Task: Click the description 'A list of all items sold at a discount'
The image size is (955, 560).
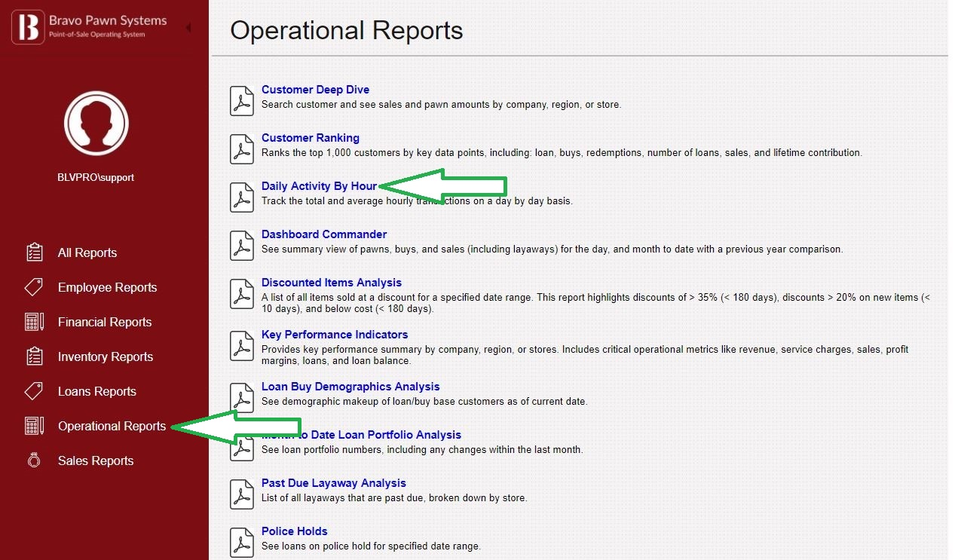Action: [595, 303]
